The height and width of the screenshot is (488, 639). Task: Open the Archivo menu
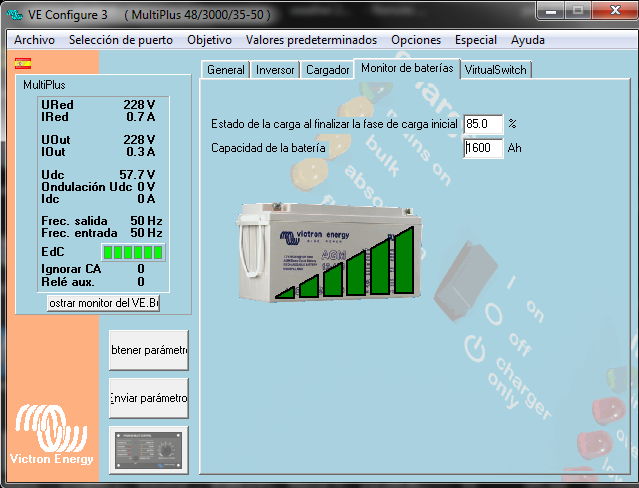pos(34,40)
